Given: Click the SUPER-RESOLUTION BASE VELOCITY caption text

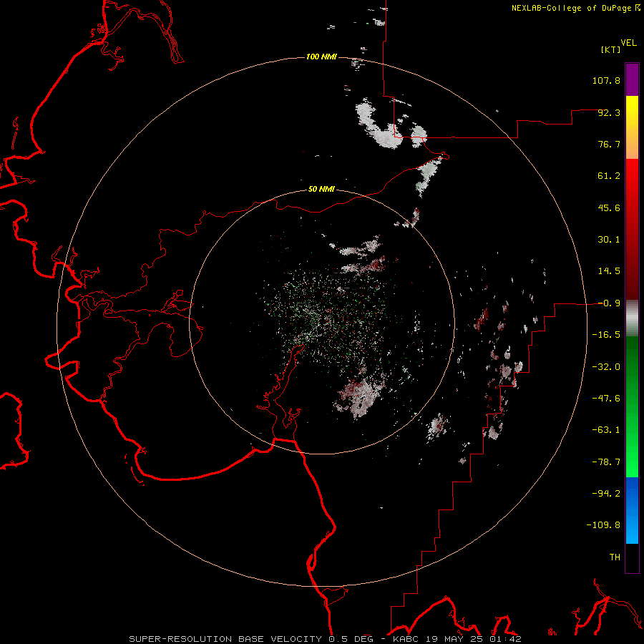Looking at the screenshot, I should click(225, 639).
